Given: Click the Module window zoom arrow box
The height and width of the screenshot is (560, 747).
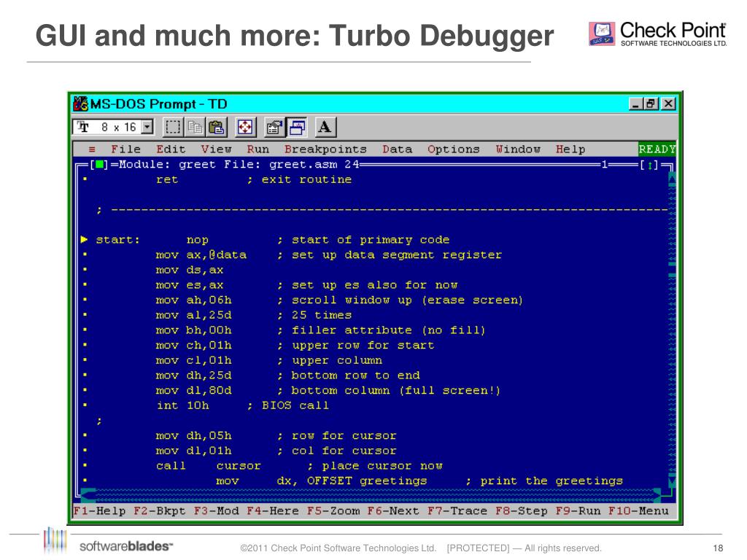Looking at the screenshot, I should (x=649, y=166).
